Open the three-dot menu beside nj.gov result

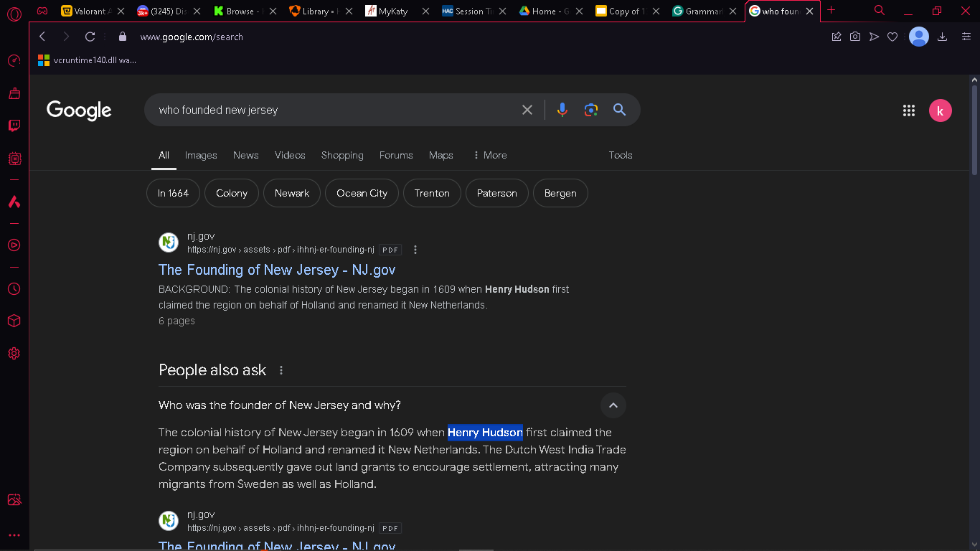(415, 250)
